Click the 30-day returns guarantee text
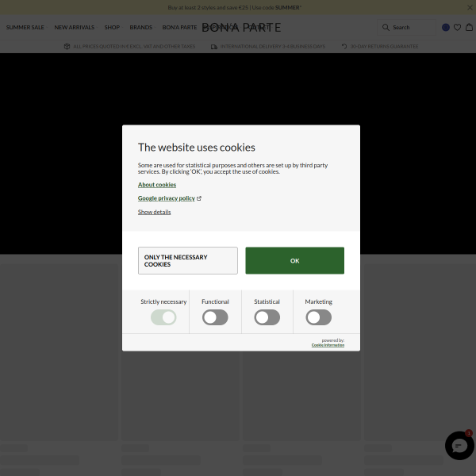Image resolution: width=476 pixels, height=476 pixels. coord(384,47)
